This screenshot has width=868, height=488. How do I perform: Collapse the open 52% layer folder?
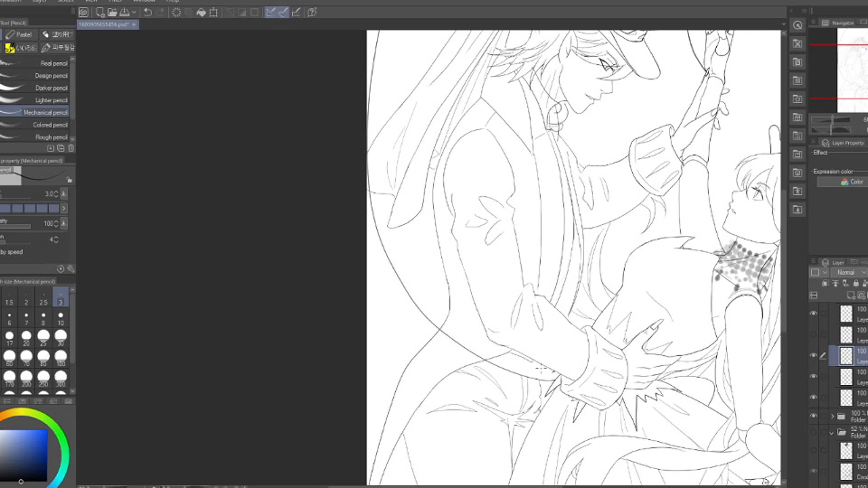[832, 433]
